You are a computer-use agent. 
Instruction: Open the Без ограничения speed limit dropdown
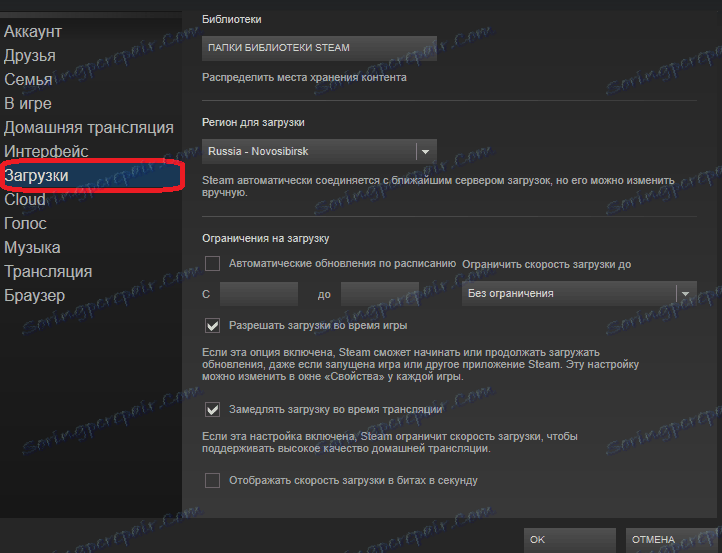(579, 293)
